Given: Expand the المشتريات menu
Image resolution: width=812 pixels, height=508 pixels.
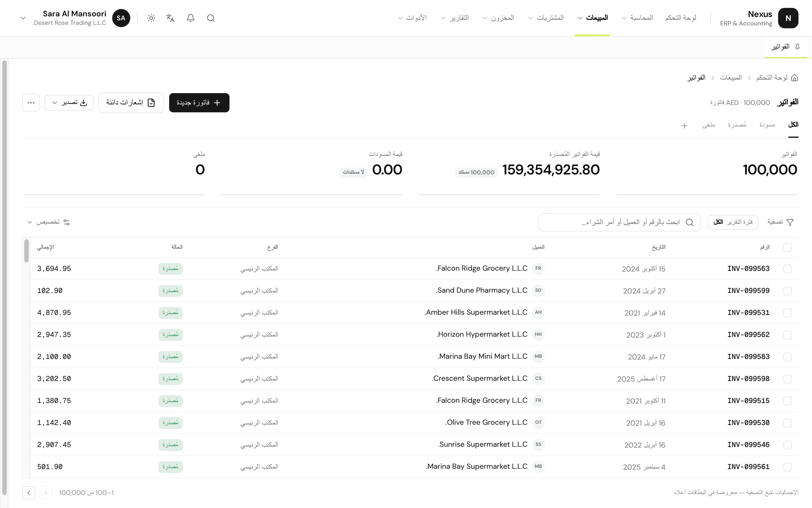Looking at the screenshot, I should (546, 18).
